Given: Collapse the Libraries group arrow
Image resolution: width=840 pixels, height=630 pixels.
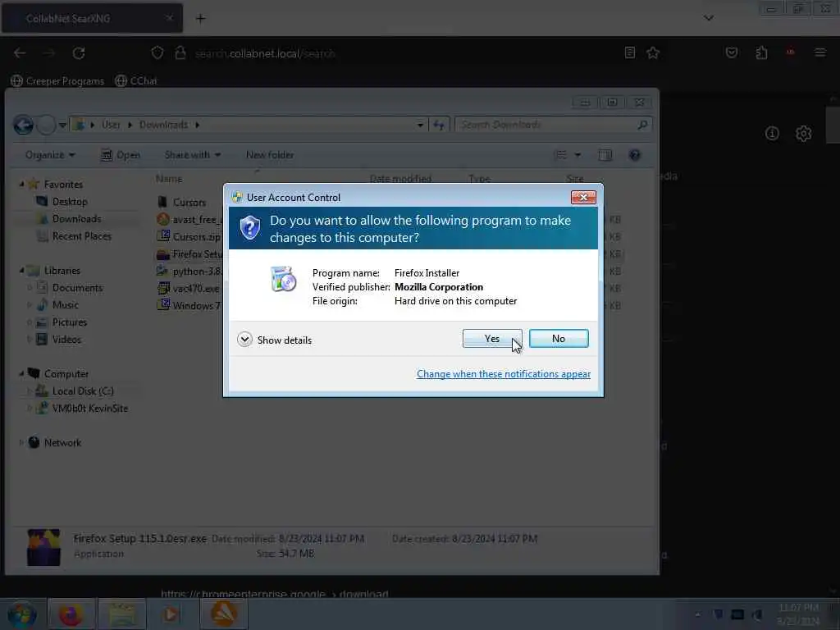Looking at the screenshot, I should 21,271.
